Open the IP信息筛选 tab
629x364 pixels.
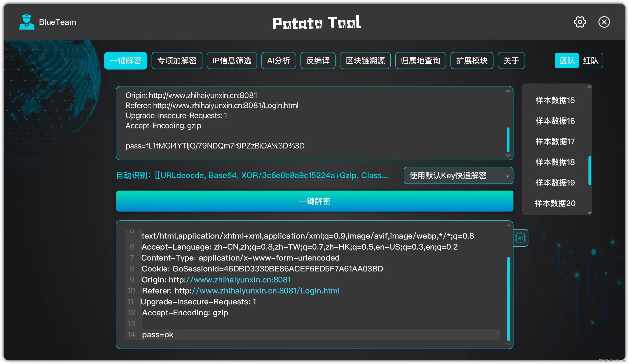232,61
